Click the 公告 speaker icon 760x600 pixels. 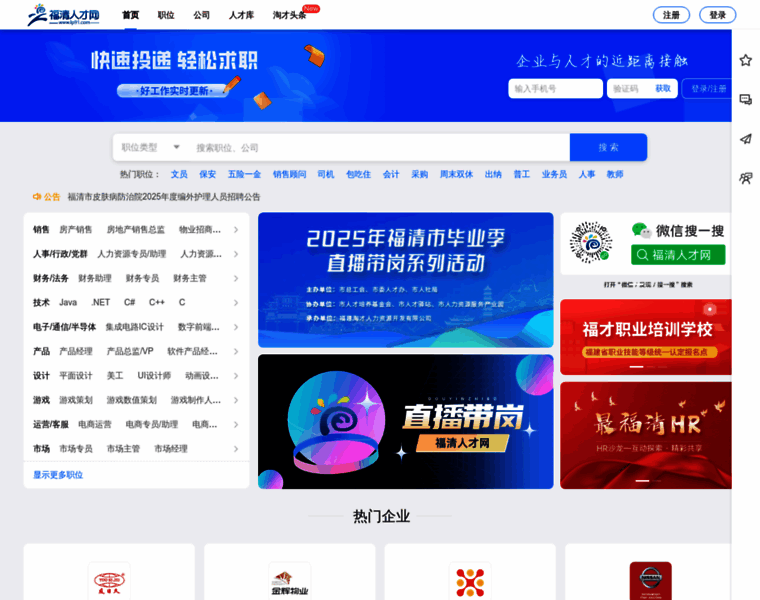pyautogui.click(x=36, y=197)
